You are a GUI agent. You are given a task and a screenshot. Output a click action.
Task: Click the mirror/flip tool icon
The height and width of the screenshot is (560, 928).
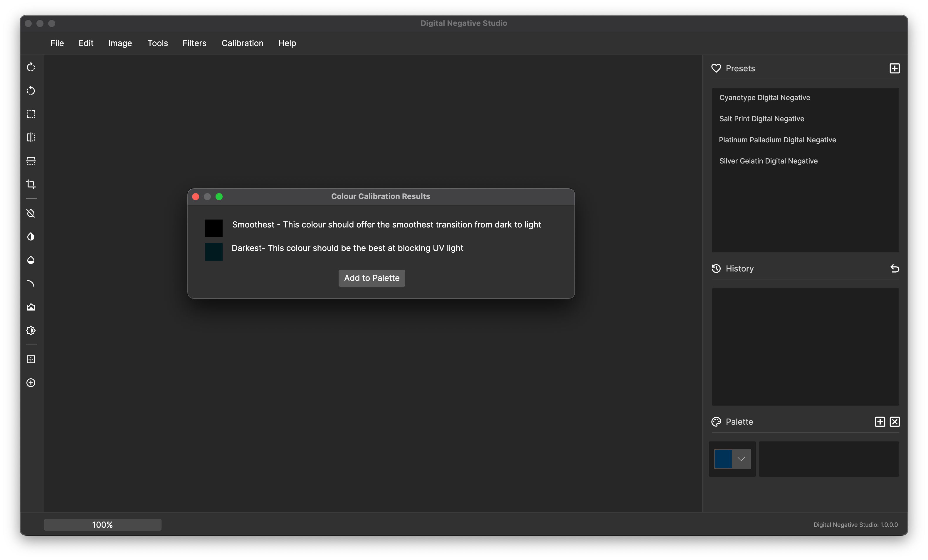[x=31, y=137]
